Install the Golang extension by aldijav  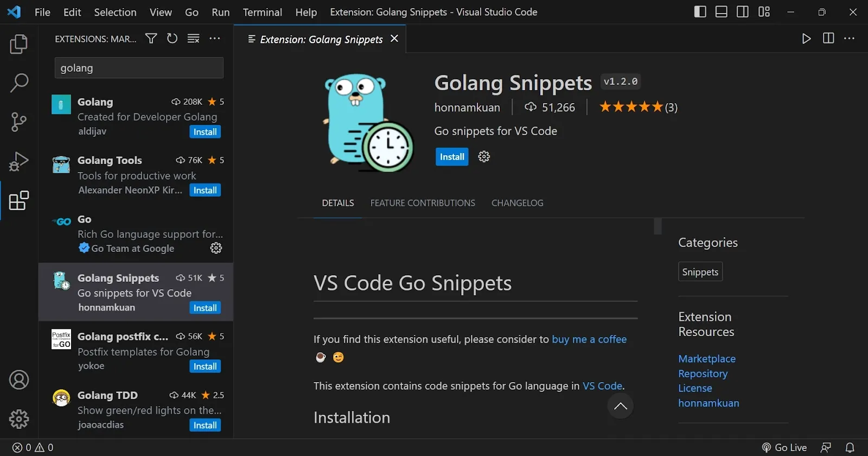pyautogui.click(x=205, y=132)
